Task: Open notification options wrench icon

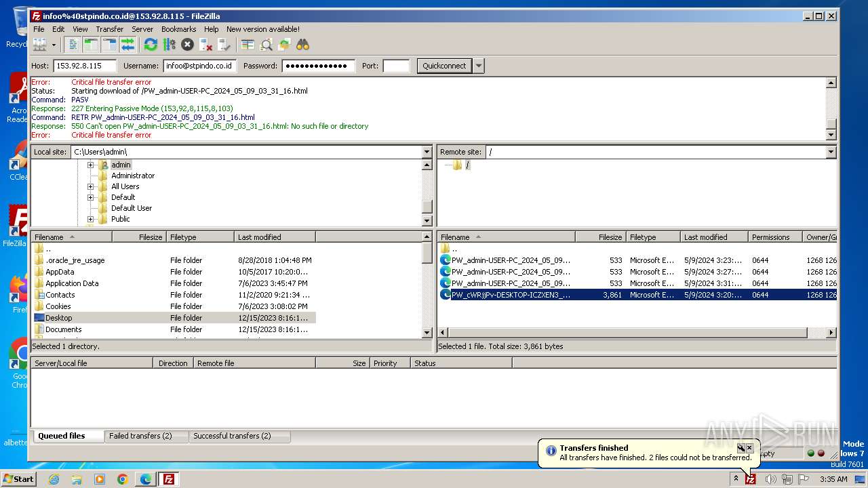Action: coord(741,448)
